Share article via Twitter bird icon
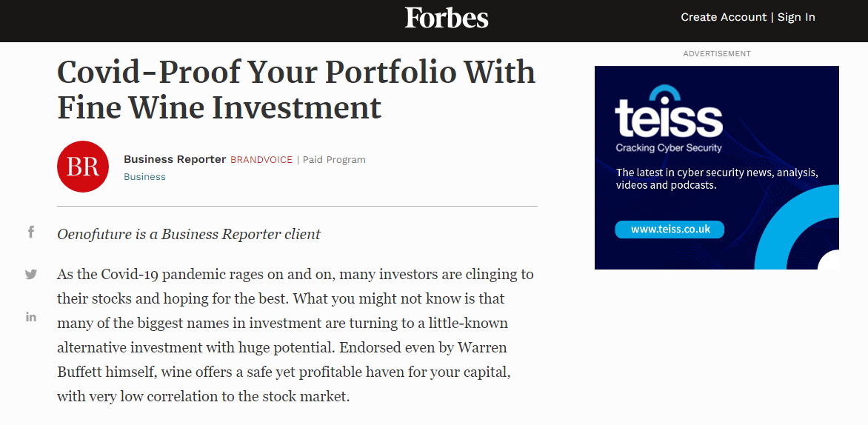The width and height of the screenshot is (868, 425). (x=31, y=274)
